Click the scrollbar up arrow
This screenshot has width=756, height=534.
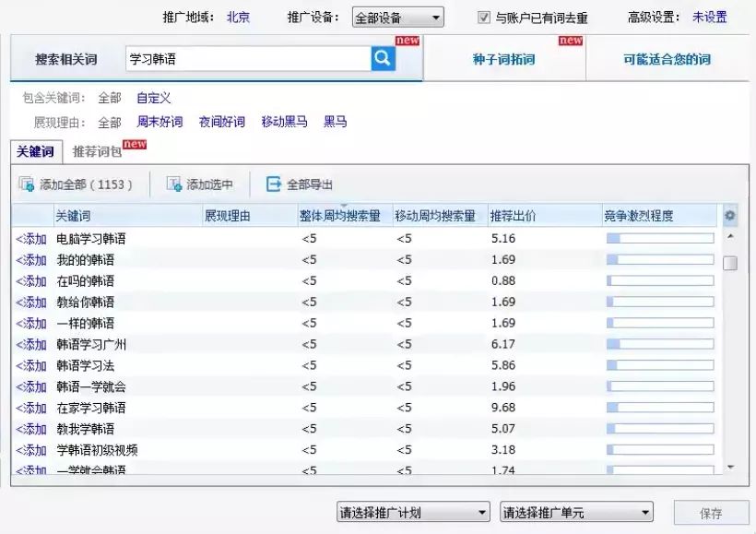pos(730,236)
